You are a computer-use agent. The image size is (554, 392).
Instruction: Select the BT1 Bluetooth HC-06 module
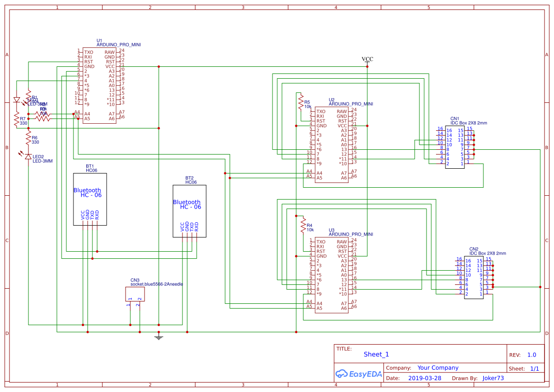click(x=90, y=199)
